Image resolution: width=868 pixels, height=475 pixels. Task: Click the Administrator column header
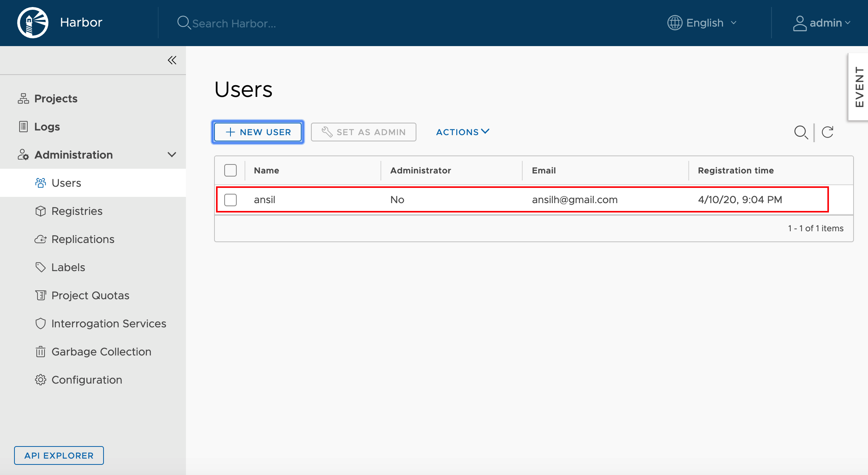point(420,170)
